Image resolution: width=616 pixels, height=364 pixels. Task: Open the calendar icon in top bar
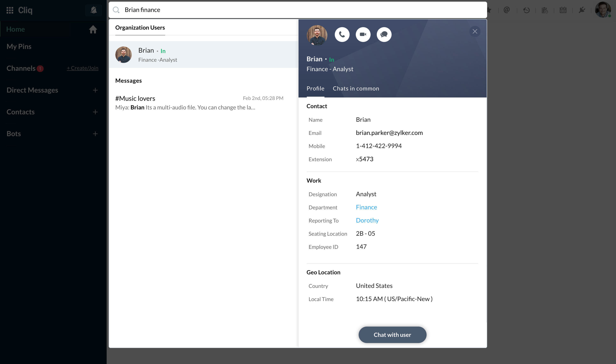[x=563, y=10]
